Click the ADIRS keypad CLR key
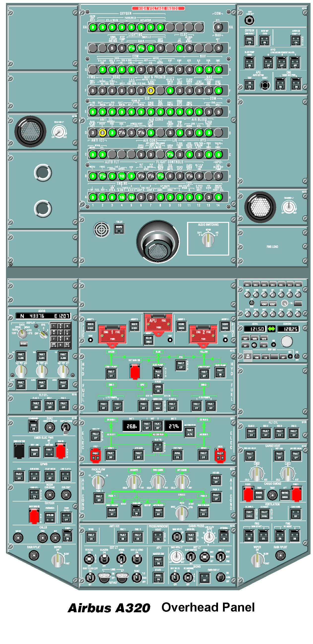This screenshot has width=313, height=644. click(67, 345)
